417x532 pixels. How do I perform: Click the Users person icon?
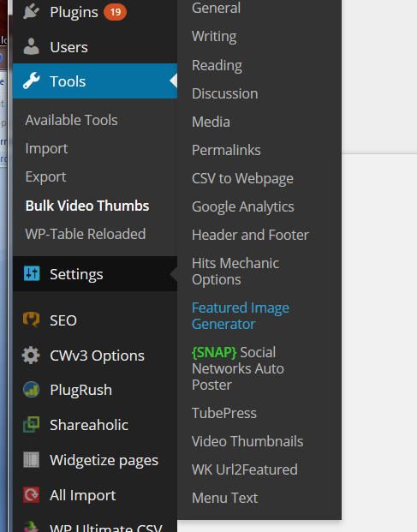pyautogui.click(x=31, y=46)
